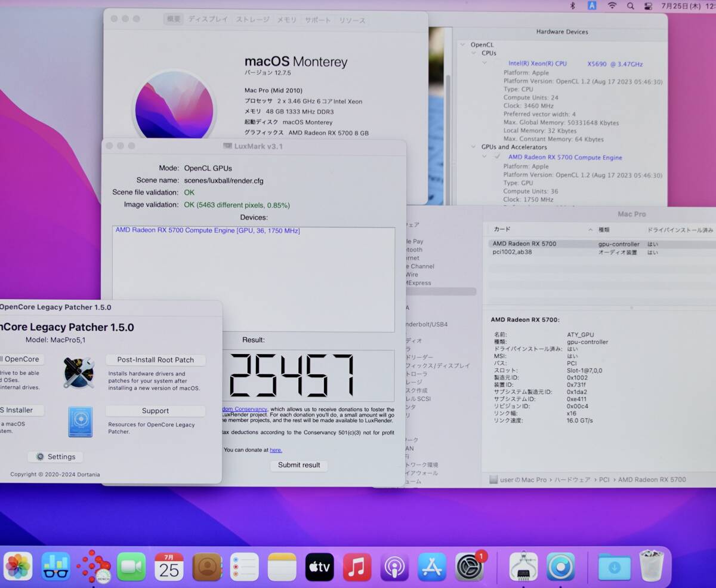The height and width of the screenshot is (588, 716).
Task: Click the Post-Install Root Patch tools icon
Action: [79, 371]
